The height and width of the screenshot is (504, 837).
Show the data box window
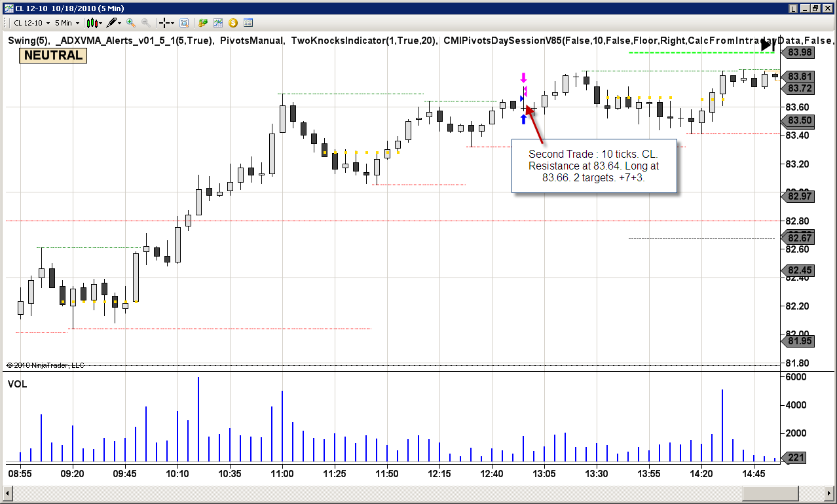pyautogui.click(x=184, y=23)
